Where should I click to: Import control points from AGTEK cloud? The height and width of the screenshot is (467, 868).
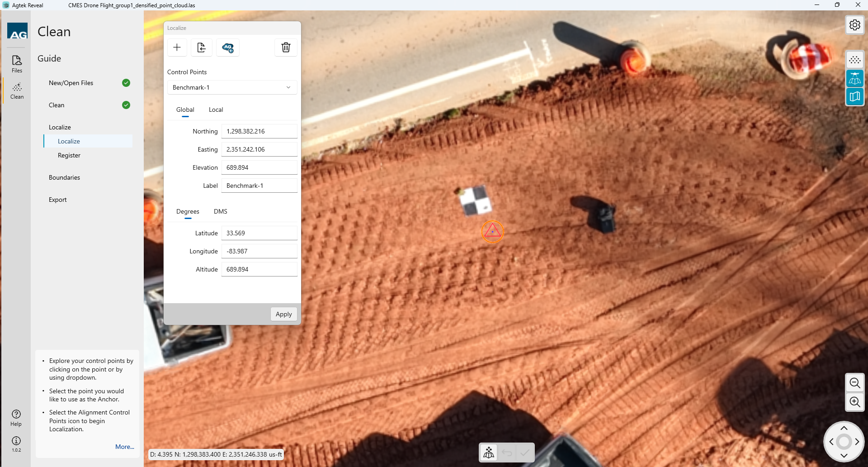[x=228, y=48]
